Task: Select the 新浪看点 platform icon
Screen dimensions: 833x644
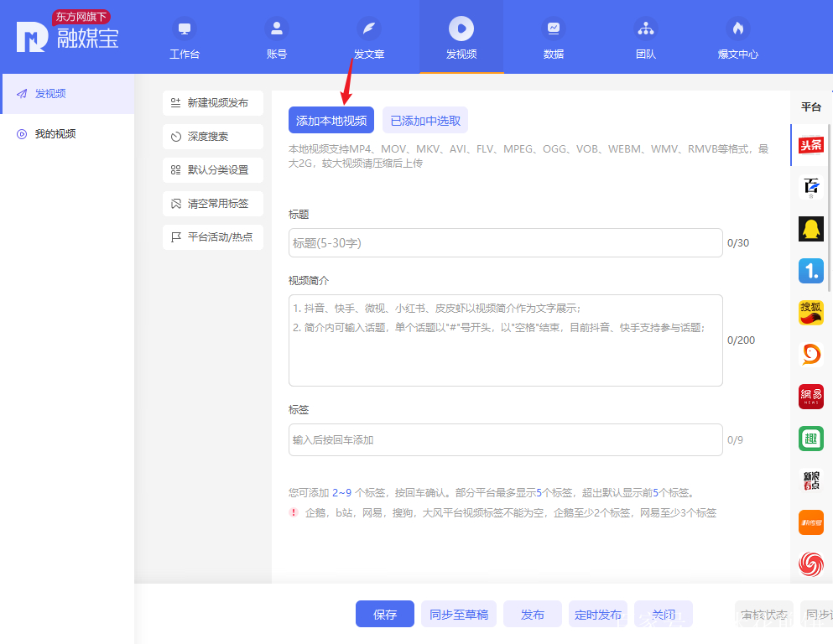Action: tap(810, 480)
